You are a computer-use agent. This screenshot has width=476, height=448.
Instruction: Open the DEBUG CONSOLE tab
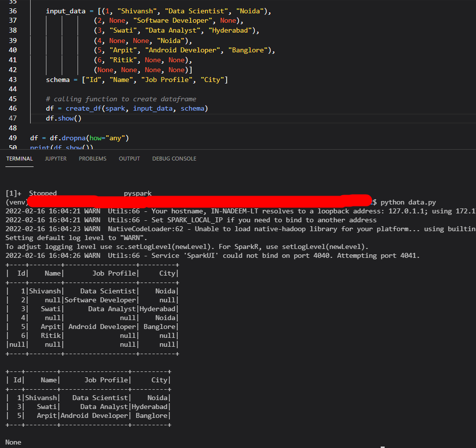(x=174, y=159)
